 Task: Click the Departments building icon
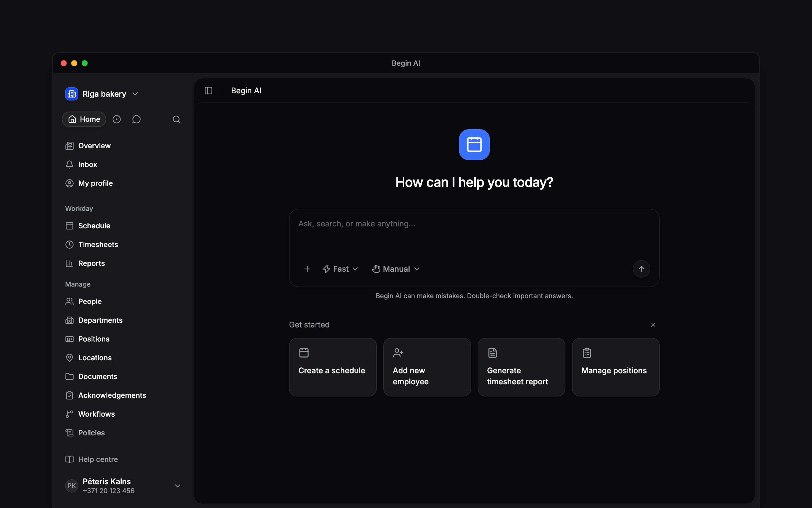(x=70, y=320)
